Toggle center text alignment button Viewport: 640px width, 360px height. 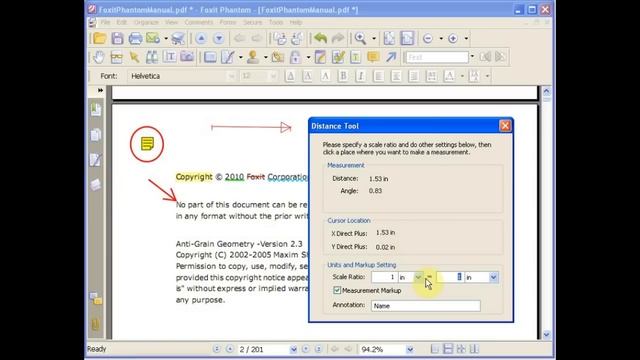click(x=396, y=76)
